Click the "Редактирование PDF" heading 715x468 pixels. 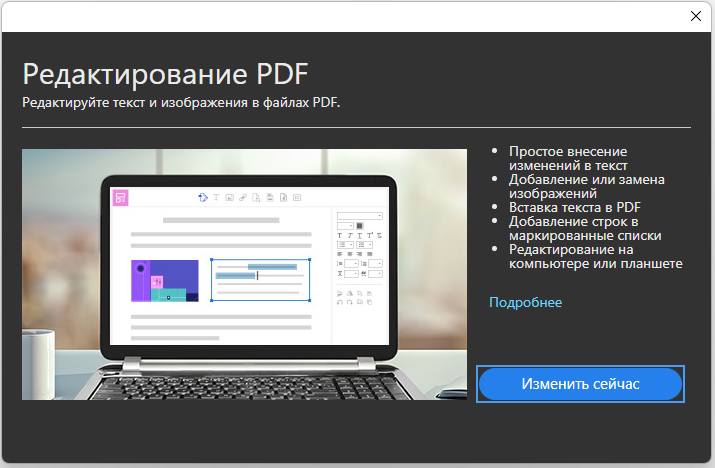166,74
